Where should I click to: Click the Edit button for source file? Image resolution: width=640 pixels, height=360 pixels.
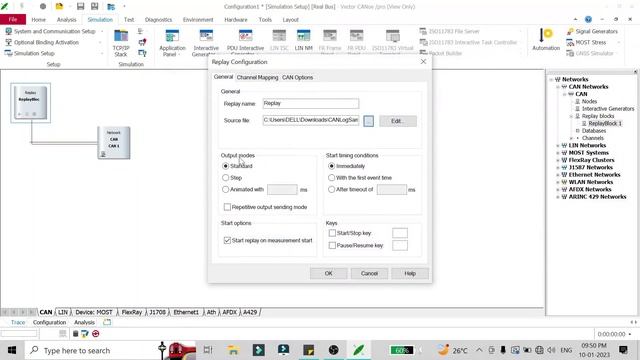pos(398,121)
